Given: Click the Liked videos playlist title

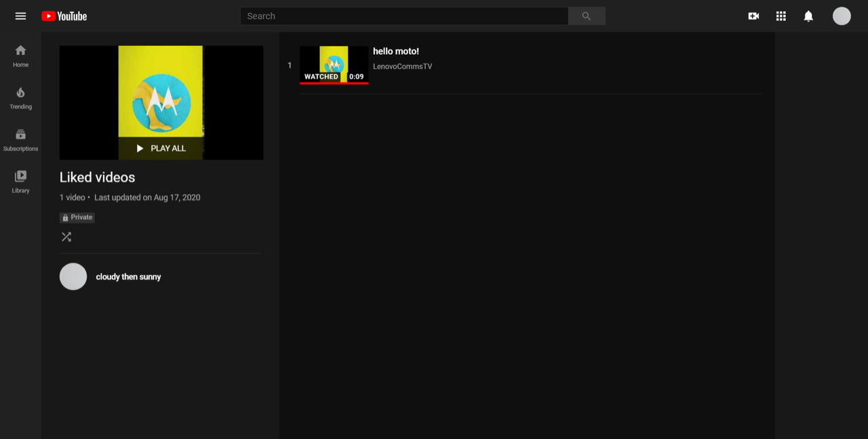Looking at the screenshot, I should [98, 177].
